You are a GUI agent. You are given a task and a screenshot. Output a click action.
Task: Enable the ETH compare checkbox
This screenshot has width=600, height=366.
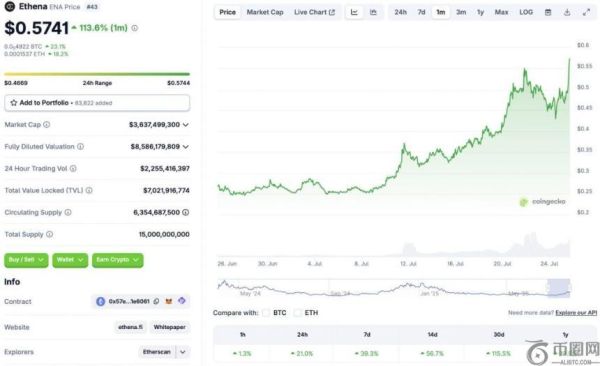pyautogui.click(x=297, y=313)
